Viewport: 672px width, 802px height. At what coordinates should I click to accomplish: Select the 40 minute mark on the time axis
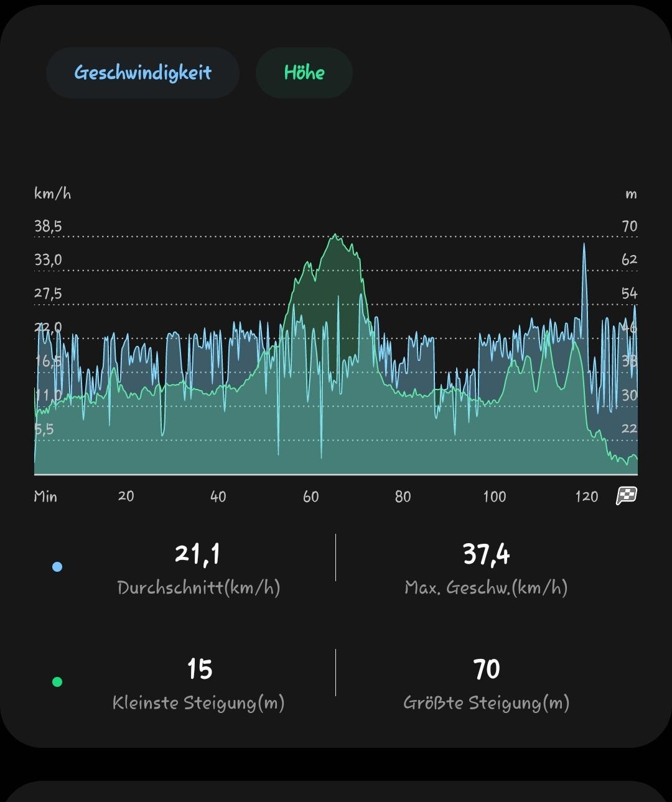pyautogui.click(x=218, y=497)
